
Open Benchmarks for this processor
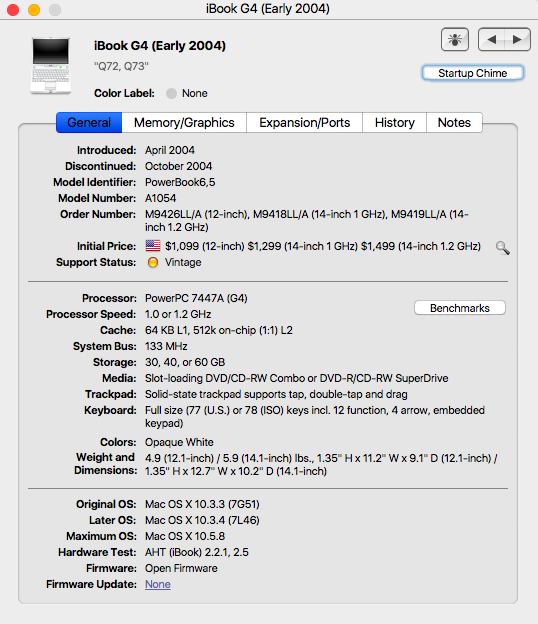tap(460, 308)
